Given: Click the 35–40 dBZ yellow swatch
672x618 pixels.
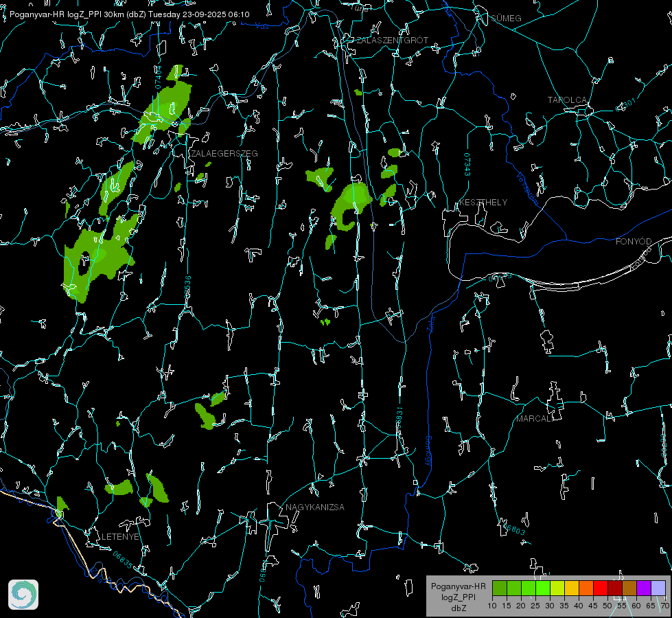Looking at the screenshot, I should pos(572,588).
